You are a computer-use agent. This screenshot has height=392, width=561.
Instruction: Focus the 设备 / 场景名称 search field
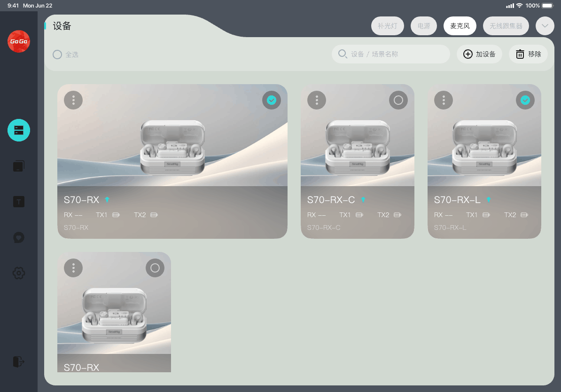coord(395,54)
